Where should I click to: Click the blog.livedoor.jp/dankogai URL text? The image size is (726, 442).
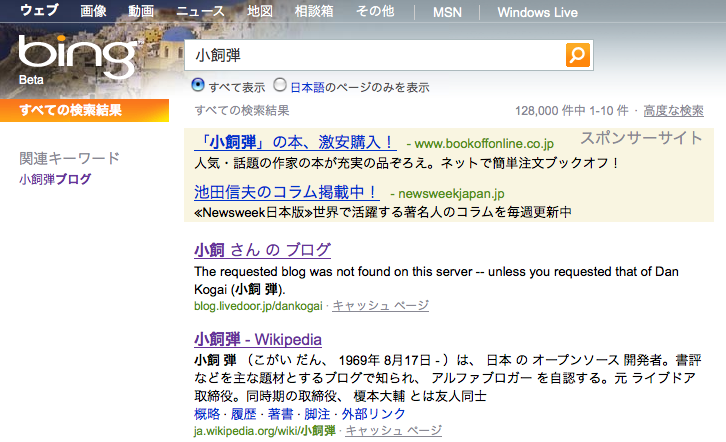pos(258,306)
